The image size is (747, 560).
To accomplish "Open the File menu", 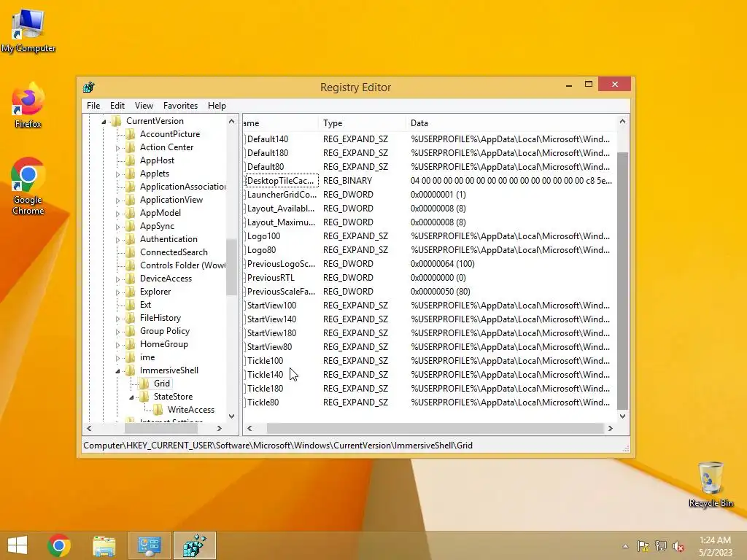I will click(x=93, y=106).
